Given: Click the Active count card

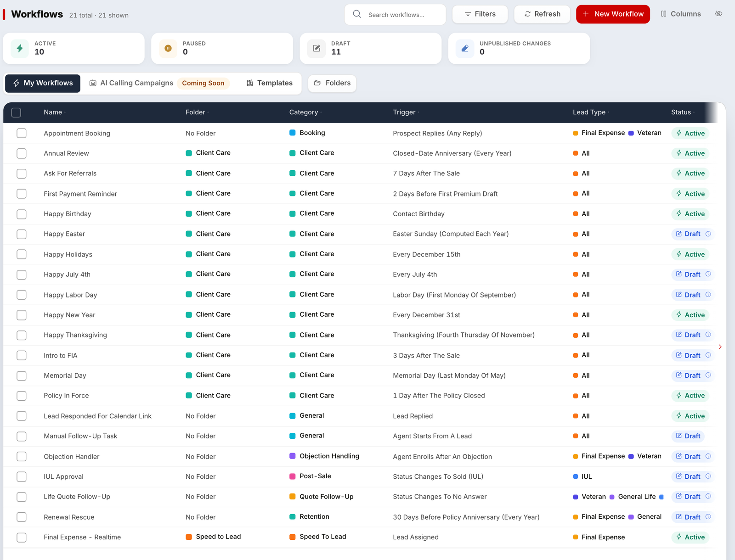Looking at the screenshot, I should point(73,48).
